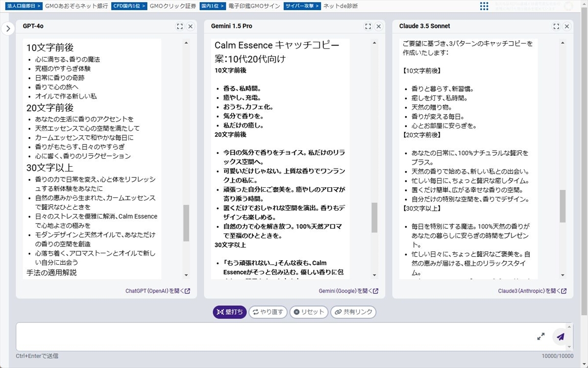Click '香りで心の旅へ' in GPT-4o panel
The height and width of the screenshot is (368, 588).
pyautogui.click(x=57, y=87)
